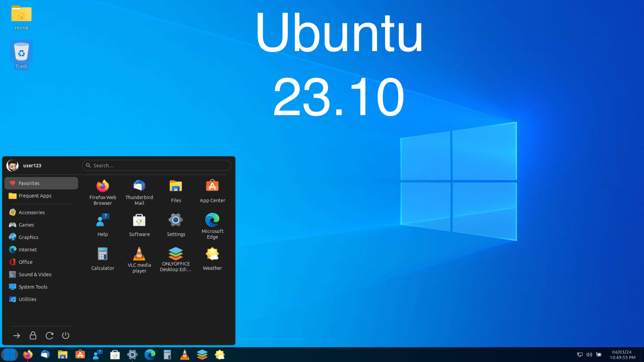
Task: Select the Office category
Action: point(41,262)
